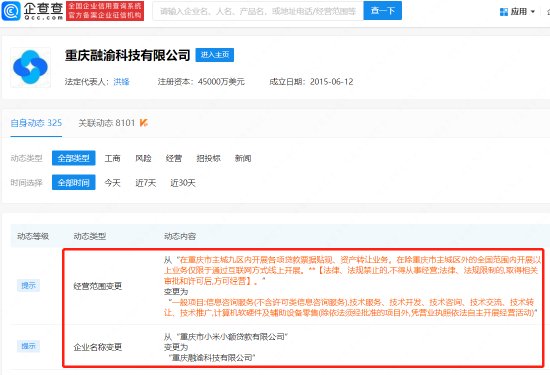Filter dynamics by 工商
Screen dimensions: 550x375
coord(113,159)
